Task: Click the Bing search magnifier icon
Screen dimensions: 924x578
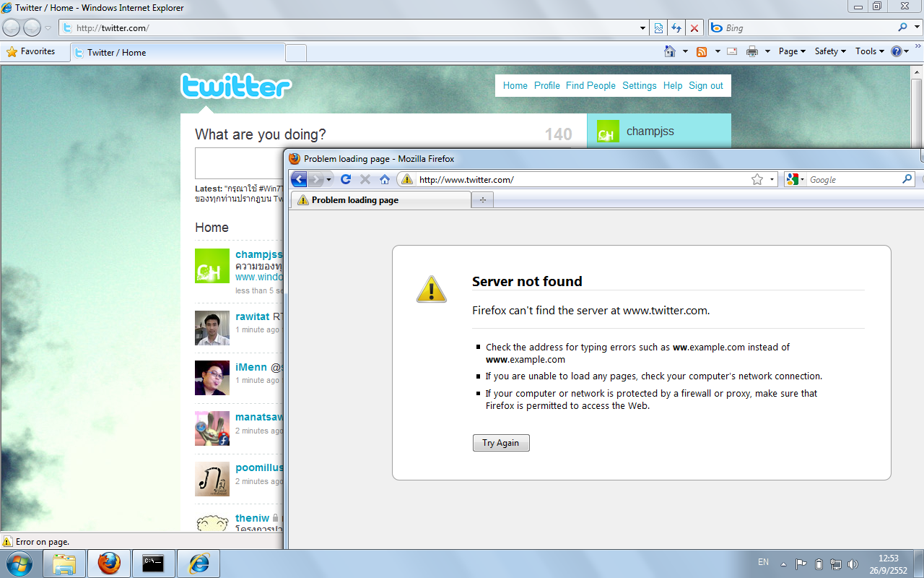Action: (x=902, y=27)
